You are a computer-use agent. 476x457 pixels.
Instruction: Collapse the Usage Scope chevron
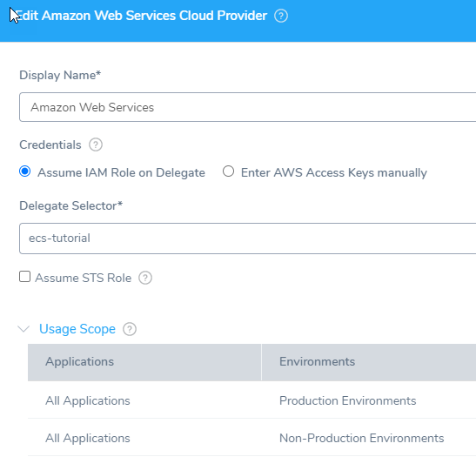(x=23, y=329)
